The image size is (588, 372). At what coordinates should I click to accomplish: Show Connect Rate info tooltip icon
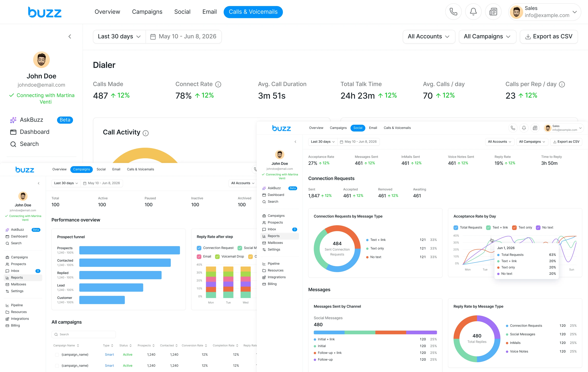218,84
